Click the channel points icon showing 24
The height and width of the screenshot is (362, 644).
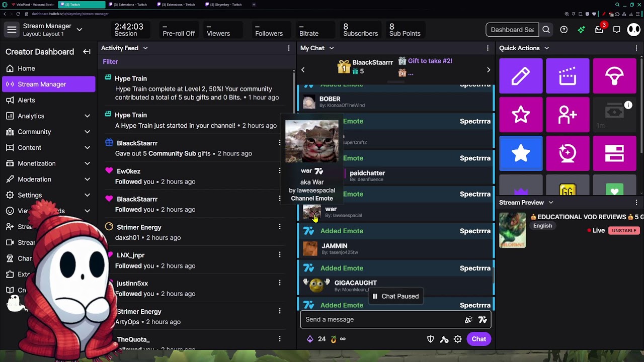(315, 339)
